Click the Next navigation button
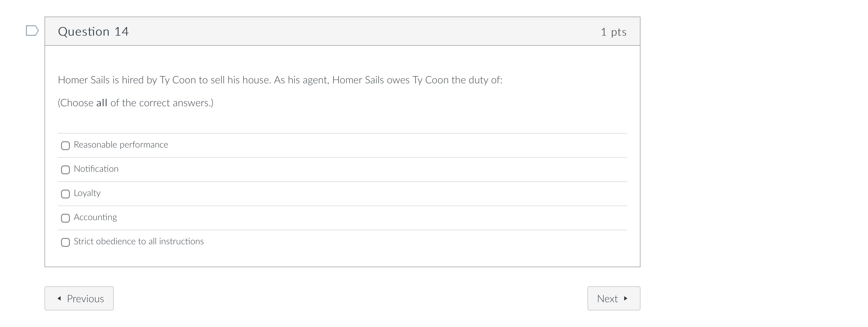The image size is (868, 327). coord(614,298)
